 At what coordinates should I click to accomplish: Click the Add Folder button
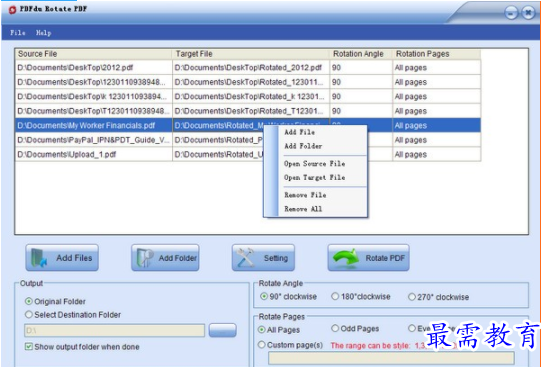click(x=165, y=258)
